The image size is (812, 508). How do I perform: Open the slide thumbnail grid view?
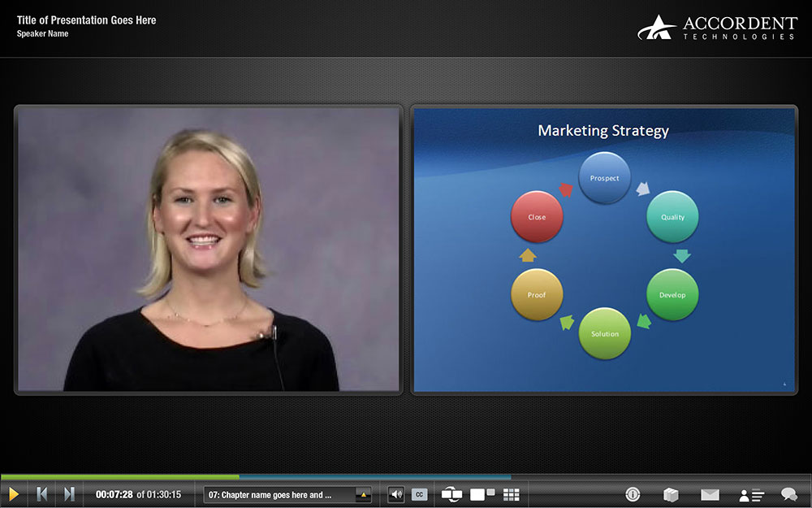coord(511,494)
